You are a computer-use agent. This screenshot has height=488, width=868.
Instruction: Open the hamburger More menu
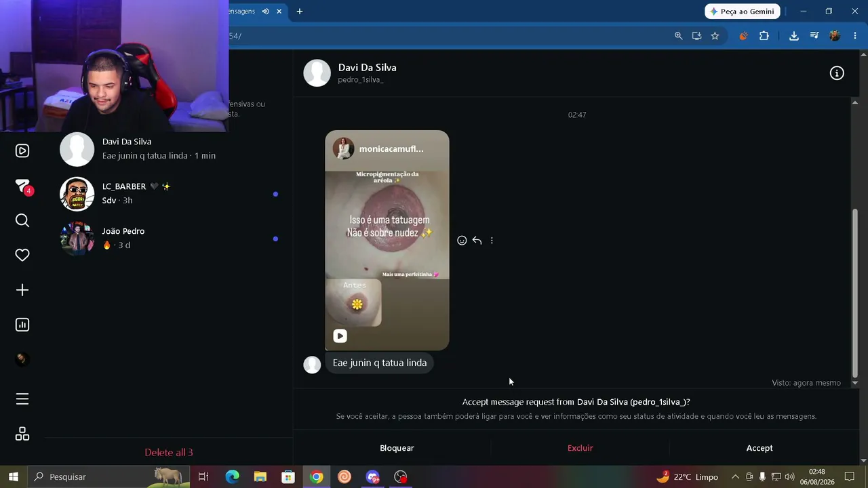22,399
